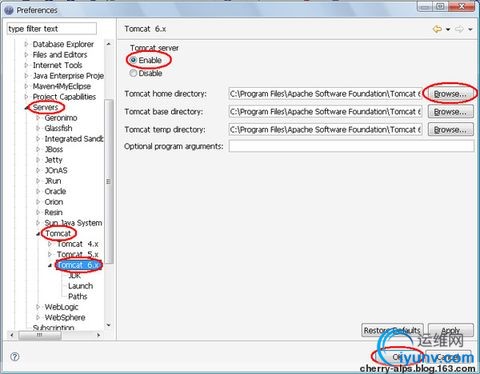Select Launch under Tomcat 6.x
This screenshot has height=374, width=480.
80,286
